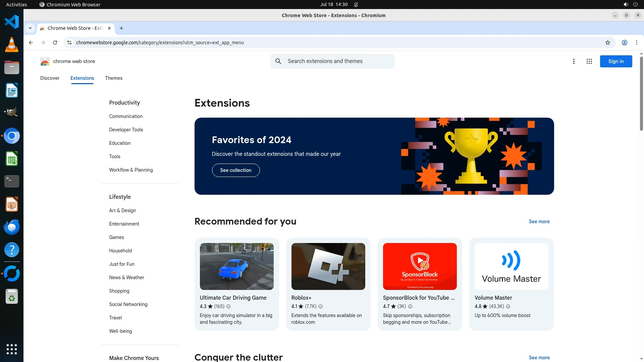Expand the tab search dropdown arrow
This screenshot has height=362, width=644.
coord(30,28)
